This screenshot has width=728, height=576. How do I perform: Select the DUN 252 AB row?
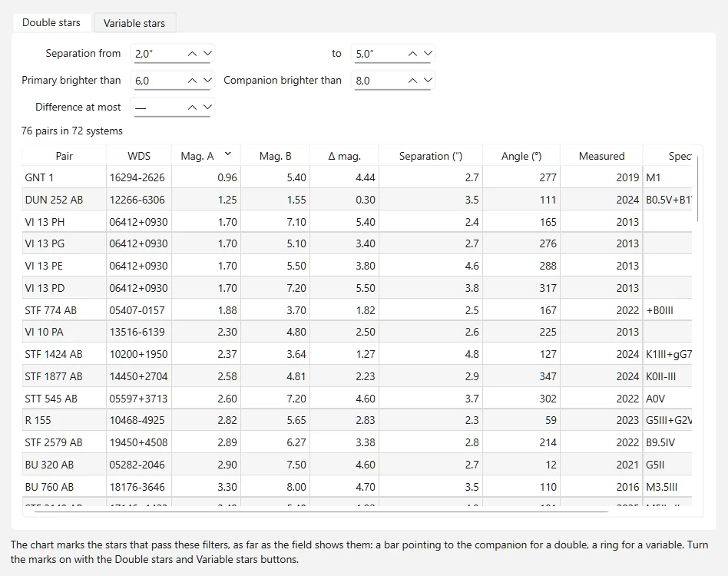(357, 200)
